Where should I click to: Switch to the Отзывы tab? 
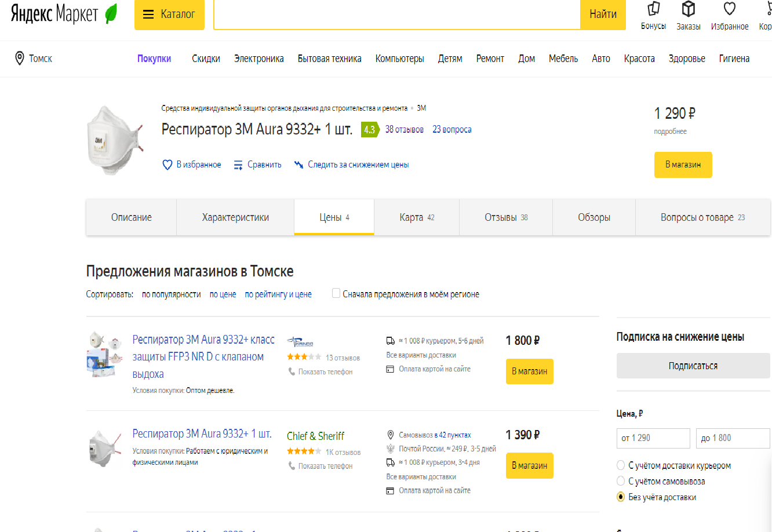[506, 217]
